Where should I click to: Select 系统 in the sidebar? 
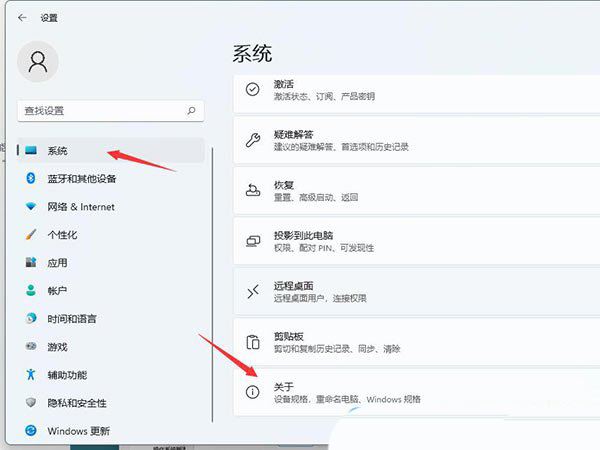[x=57, y=150]
